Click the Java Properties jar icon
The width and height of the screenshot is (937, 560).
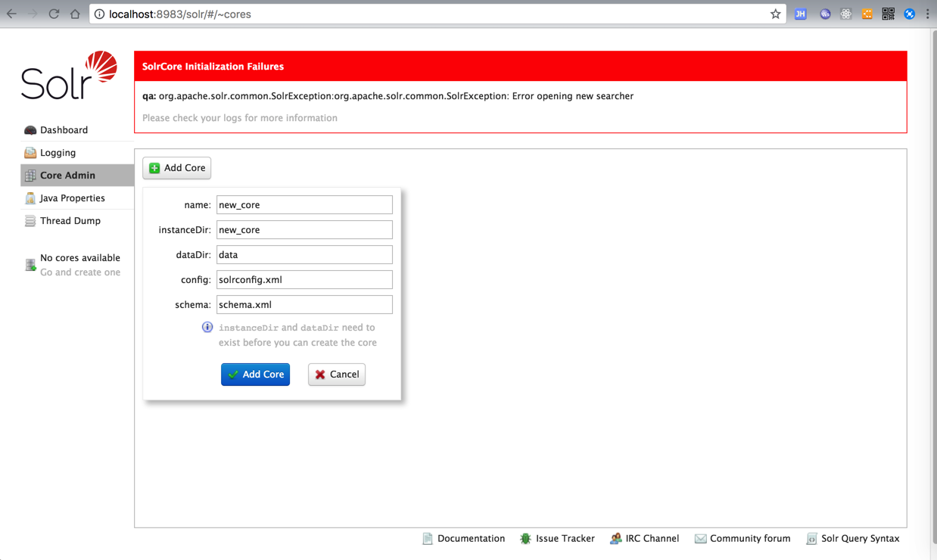tap(30, 198)
